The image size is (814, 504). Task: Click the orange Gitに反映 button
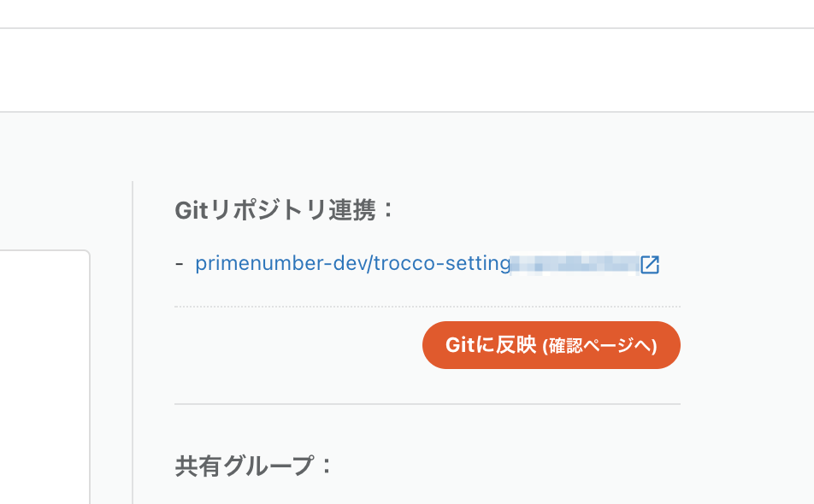[x=552, y=345]
